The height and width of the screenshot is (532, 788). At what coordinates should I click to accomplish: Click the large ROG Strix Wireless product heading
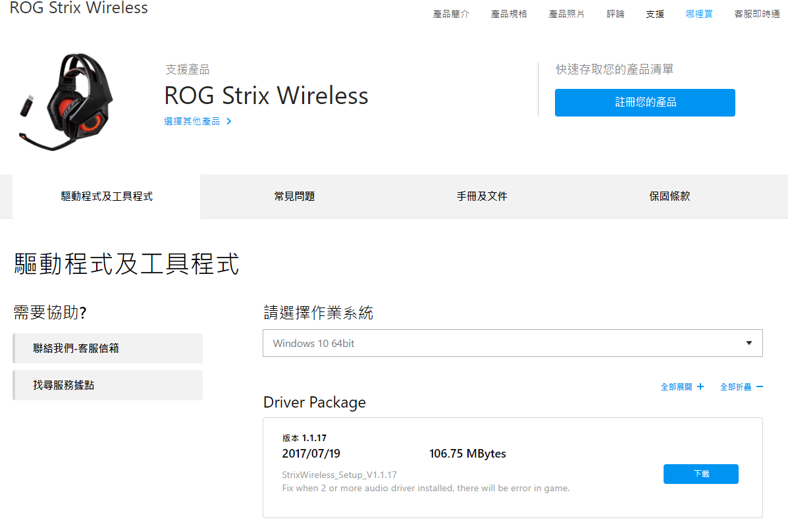(267, 95)
